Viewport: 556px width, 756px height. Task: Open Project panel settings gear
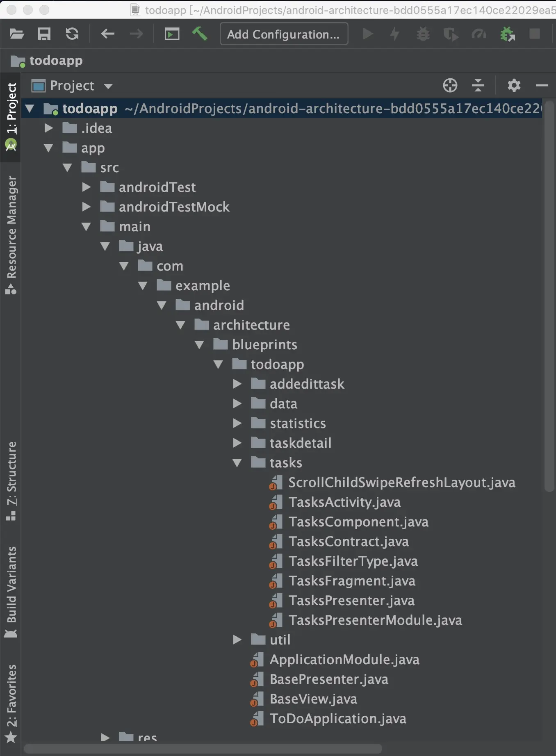(x=514, y=85)
